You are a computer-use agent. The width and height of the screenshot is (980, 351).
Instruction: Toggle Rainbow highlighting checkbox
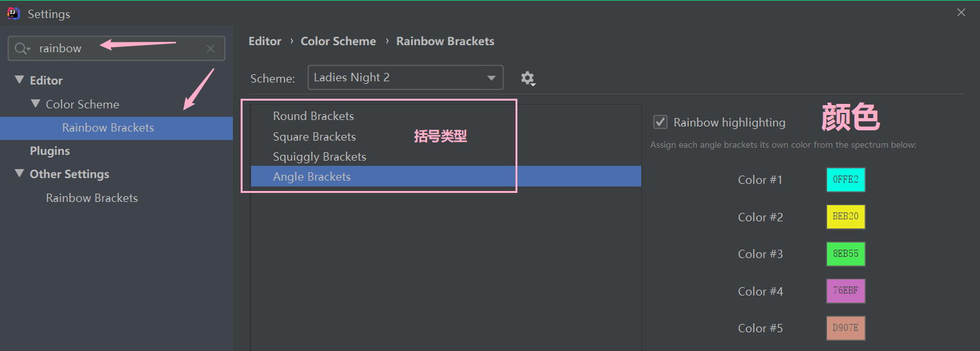(660, 122)
